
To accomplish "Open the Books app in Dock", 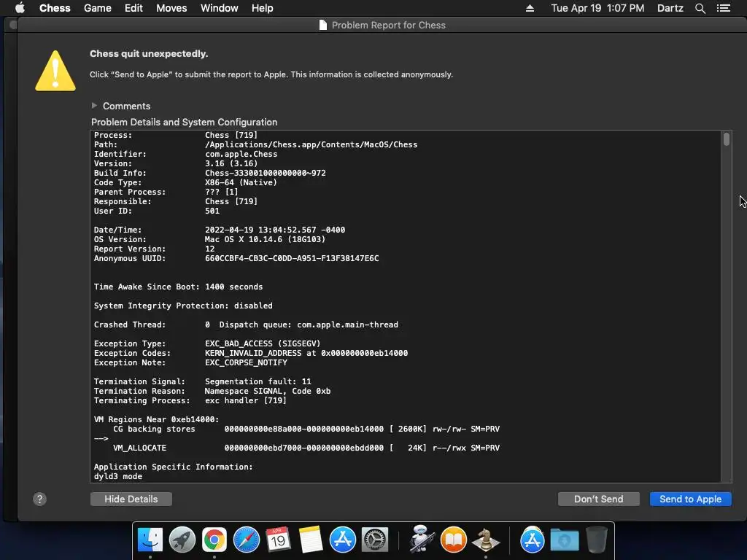I will (454, 540).
